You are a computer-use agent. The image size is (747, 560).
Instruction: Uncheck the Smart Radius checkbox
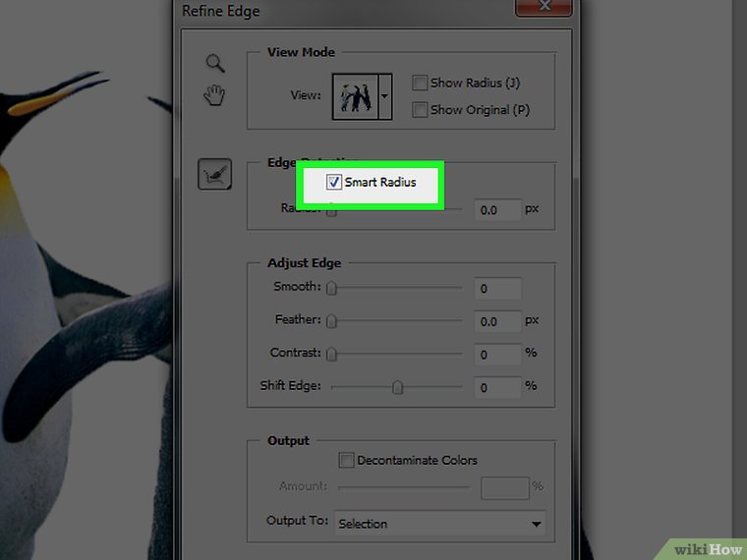(334, 182)
